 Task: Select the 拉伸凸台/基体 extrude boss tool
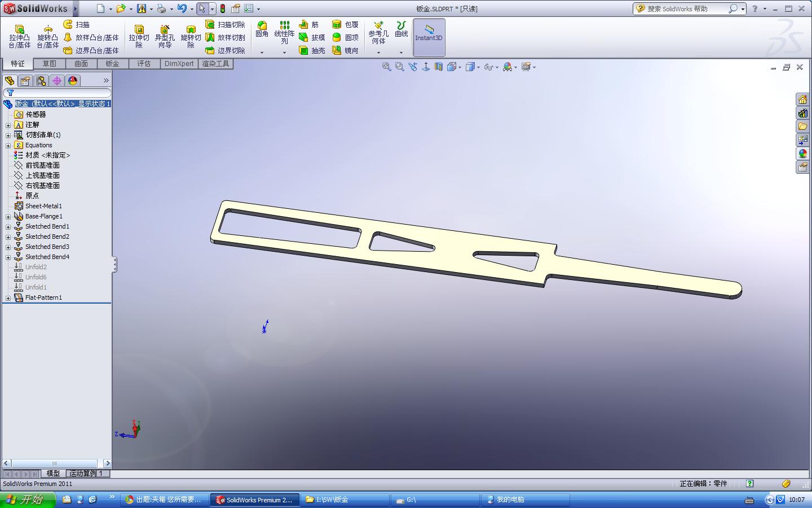tap(19, 37)
